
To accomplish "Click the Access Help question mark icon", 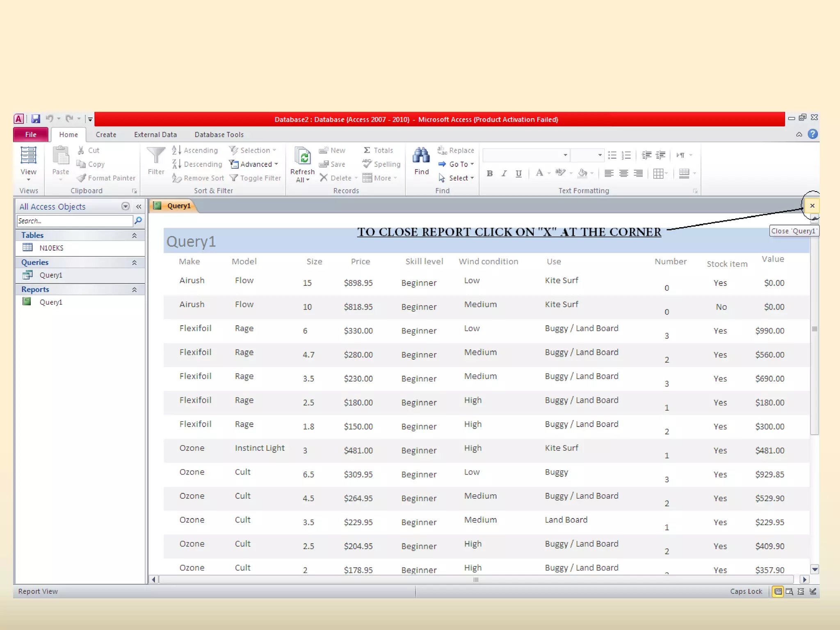I will click(x=812, y=134).
